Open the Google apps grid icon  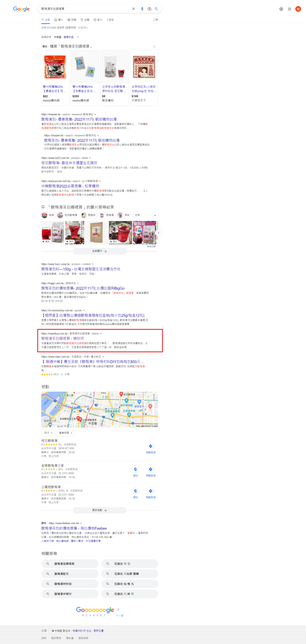coord(290,9)
